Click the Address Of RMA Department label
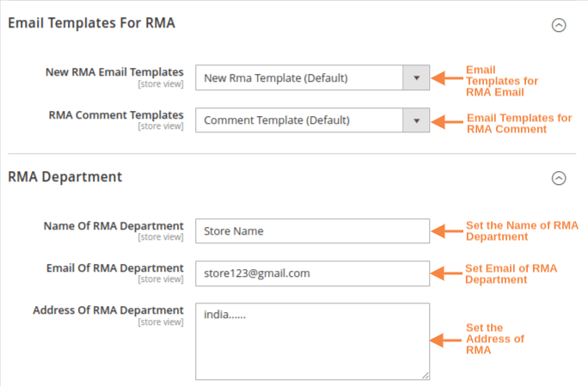Image resolution: width=588 pixels, height=386 pixels. click(107, 310)
